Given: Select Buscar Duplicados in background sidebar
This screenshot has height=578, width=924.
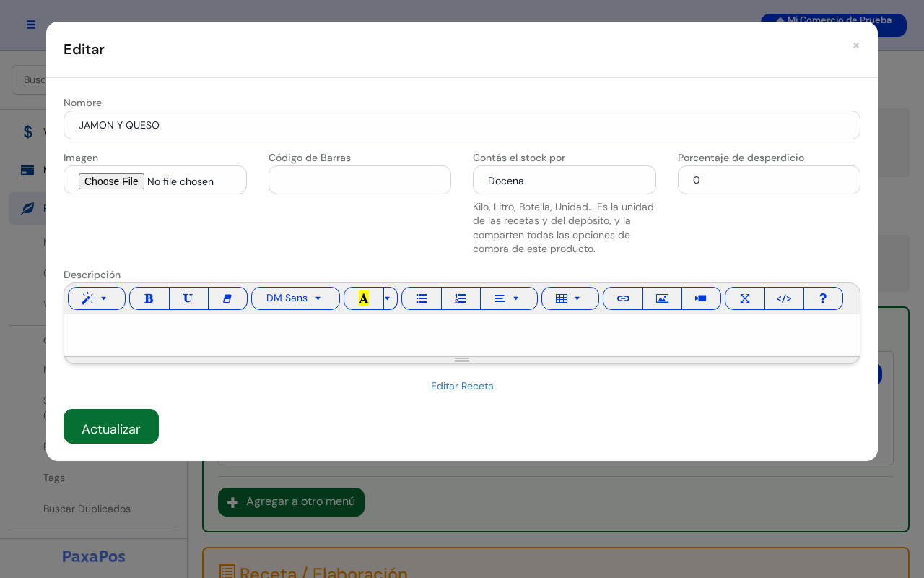Looking at the screenshot, I should tap(87, 509).
